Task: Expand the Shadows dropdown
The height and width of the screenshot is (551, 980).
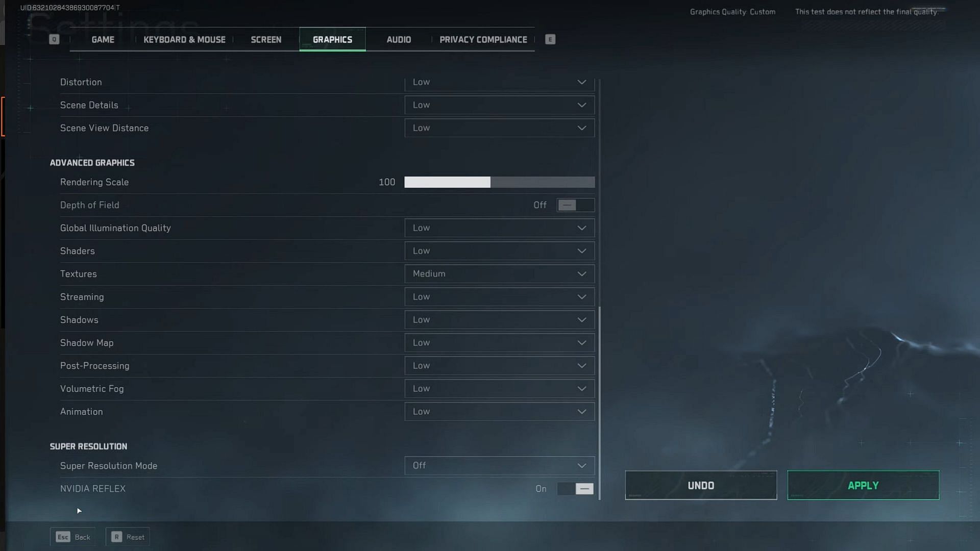Action: click(x=498, y=319)
